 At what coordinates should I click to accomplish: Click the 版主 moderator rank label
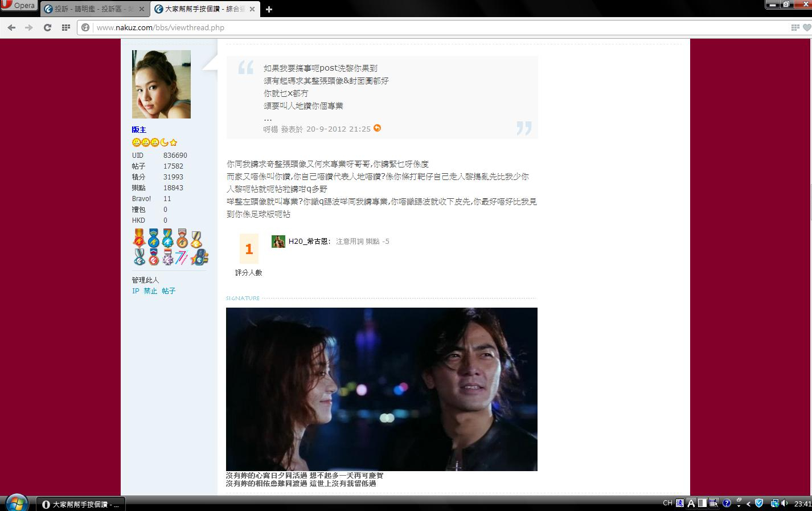click(x=139, y=130)
